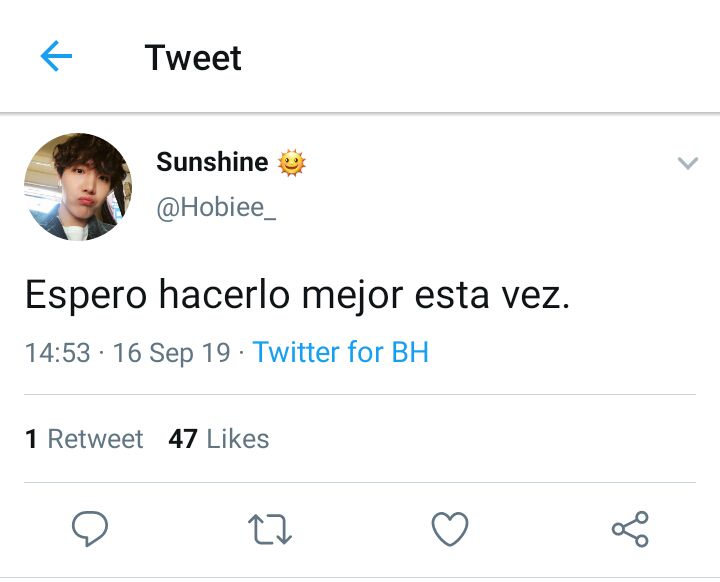Click the word Likes label
The height and width of the screenshot is (582, 720).
tap(238, 439)
